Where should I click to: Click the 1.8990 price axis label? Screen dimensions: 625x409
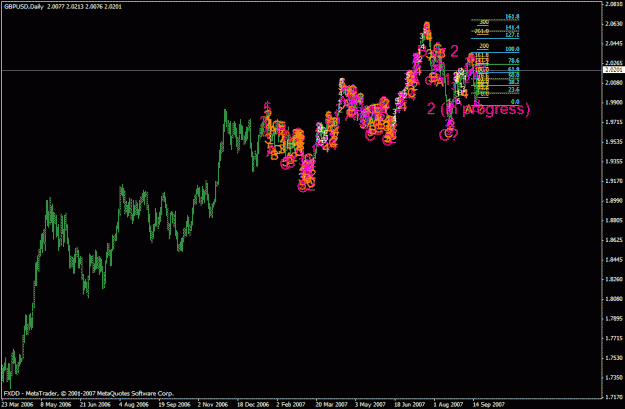point(614,201)
